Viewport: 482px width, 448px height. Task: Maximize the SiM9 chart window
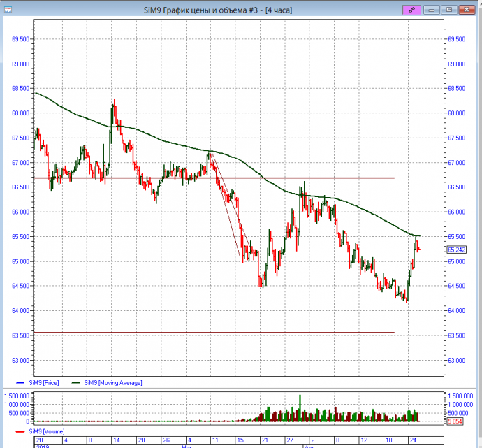click(449, 10)
